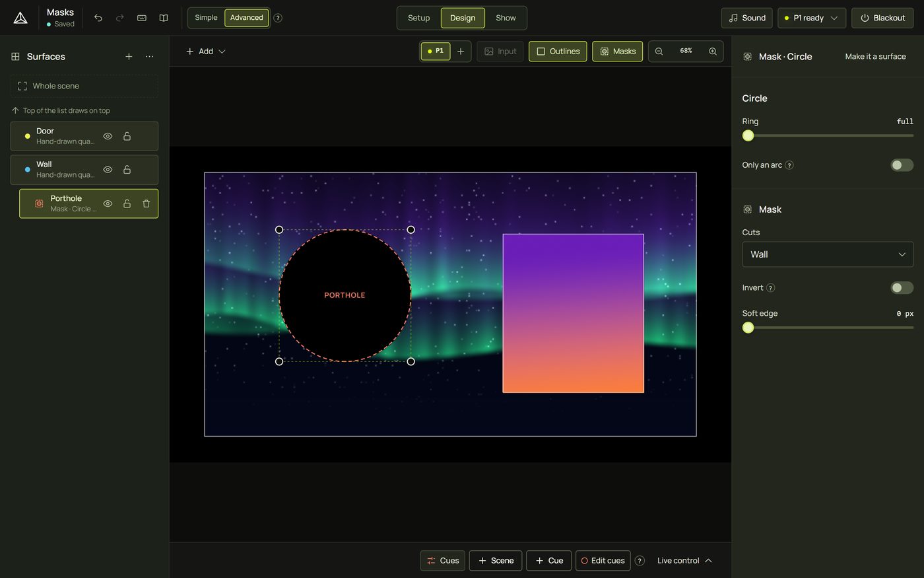
Task: Select Whole scene in Surfaces panel
Action: (84, 86)
